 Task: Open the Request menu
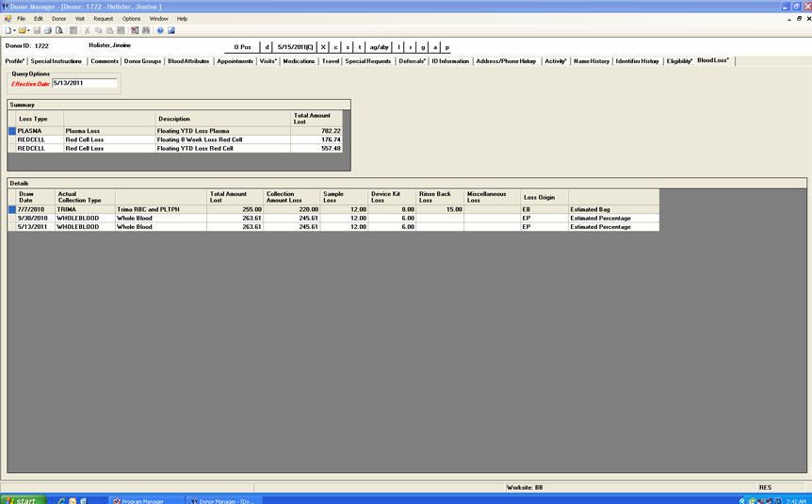103,18
